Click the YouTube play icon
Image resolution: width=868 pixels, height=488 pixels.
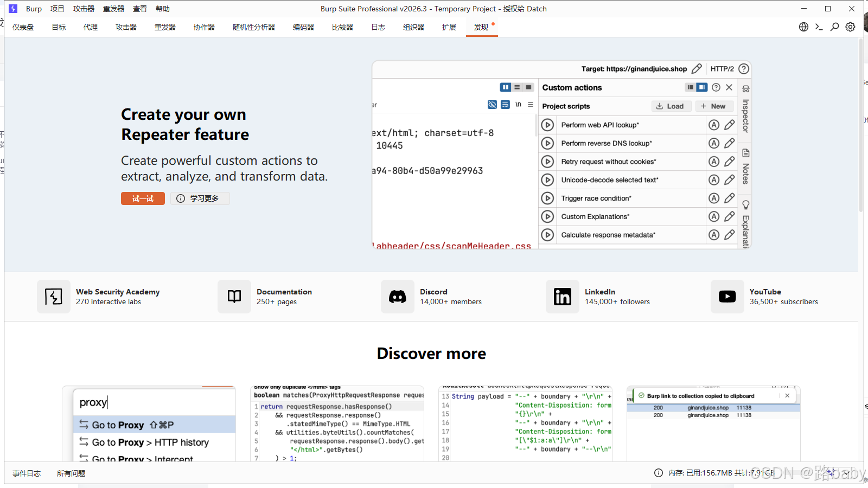[x=727, y=297]
